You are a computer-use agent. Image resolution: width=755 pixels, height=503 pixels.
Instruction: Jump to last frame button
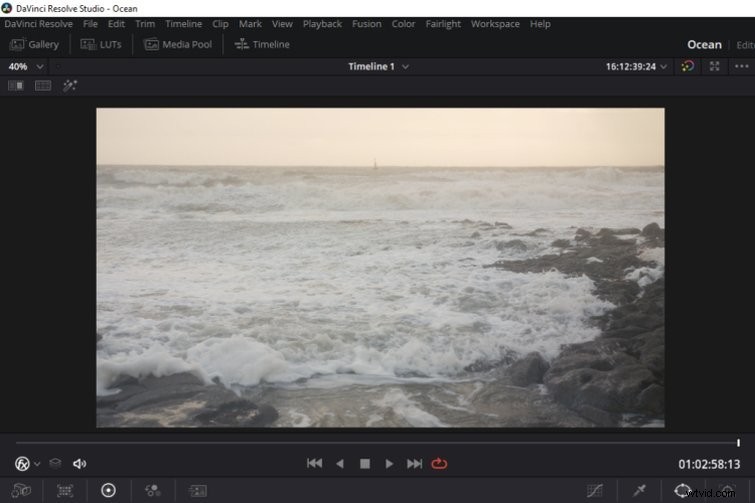point(414,464)
